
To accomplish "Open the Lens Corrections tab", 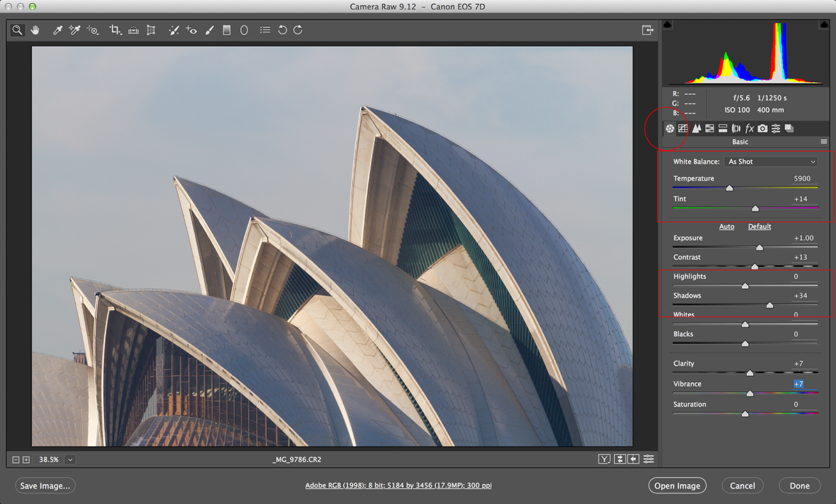I will coord(736,128).
